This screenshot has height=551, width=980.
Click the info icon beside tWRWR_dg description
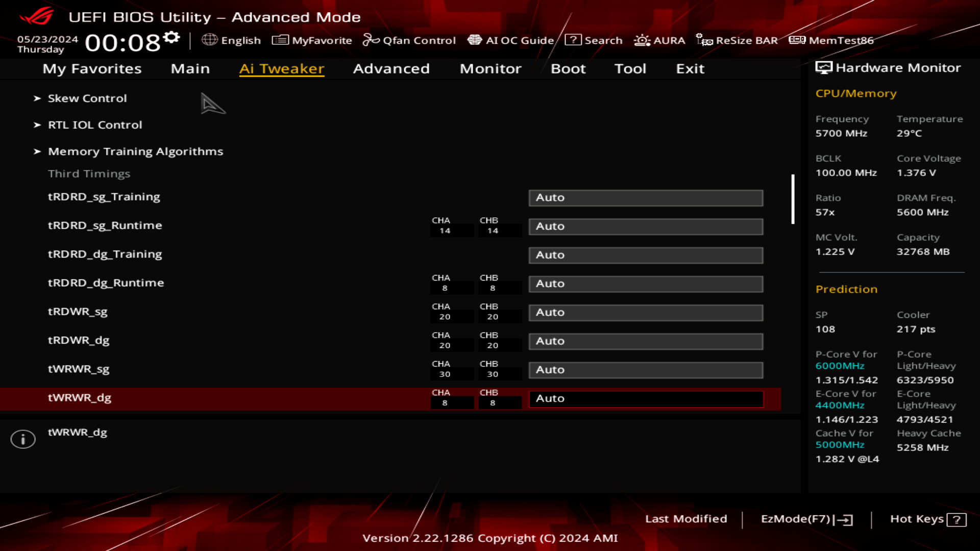23,439
